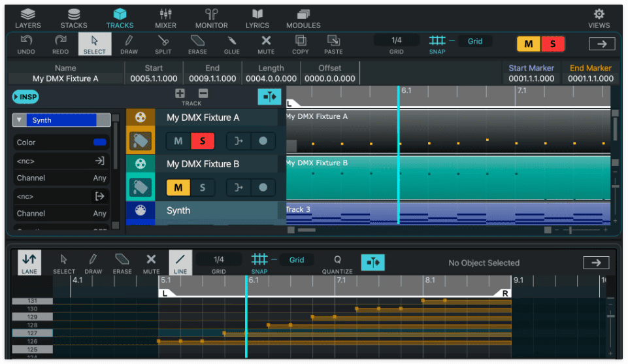This screenshot has width=628, height=364.
Task: Toggle the INSP inspector button
Action: click(25, 97)
